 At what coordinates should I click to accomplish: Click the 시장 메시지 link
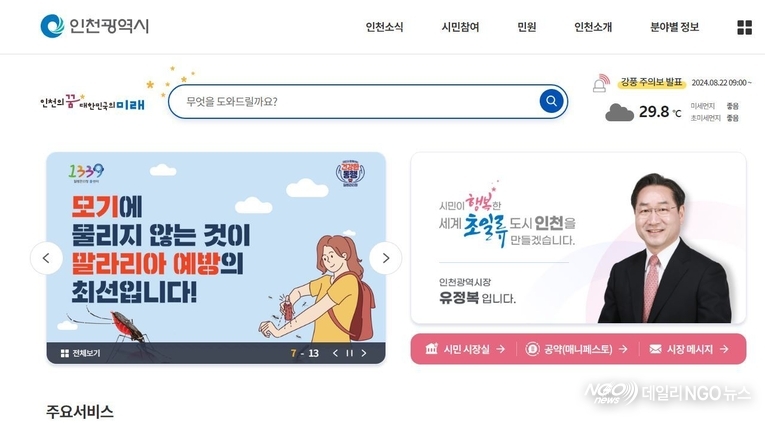point(689,349)
